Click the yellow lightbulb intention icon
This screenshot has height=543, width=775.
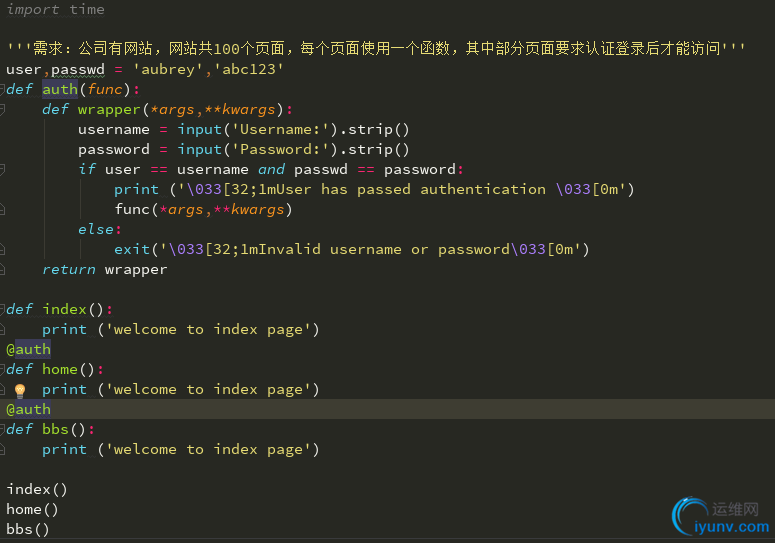point(19,390)
